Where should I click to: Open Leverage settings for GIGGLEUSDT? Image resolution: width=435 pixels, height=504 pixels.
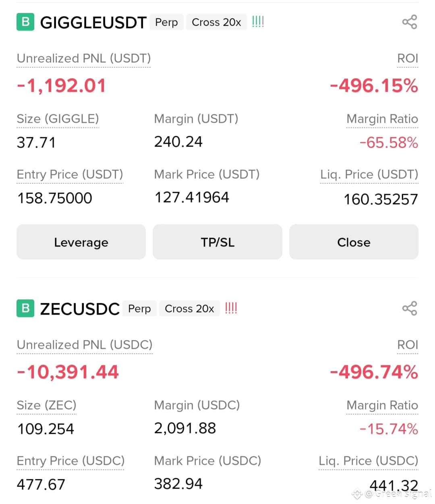[x=81, y=242]
